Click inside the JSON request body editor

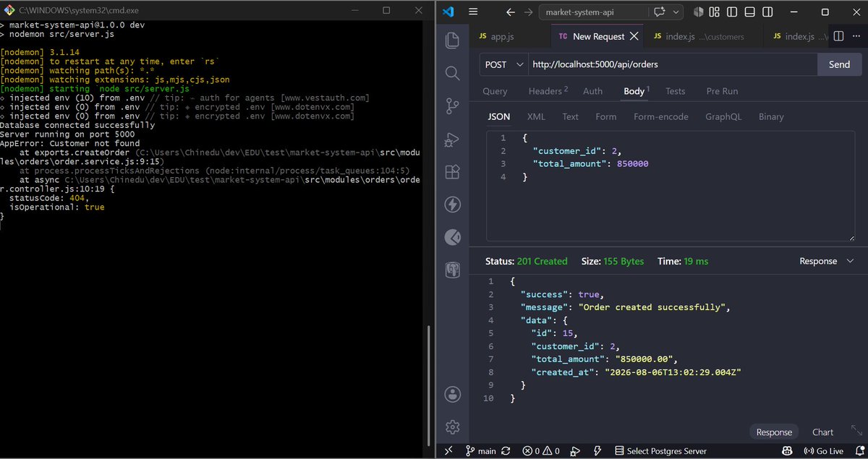pyautogui.click(x=671, y=186)
